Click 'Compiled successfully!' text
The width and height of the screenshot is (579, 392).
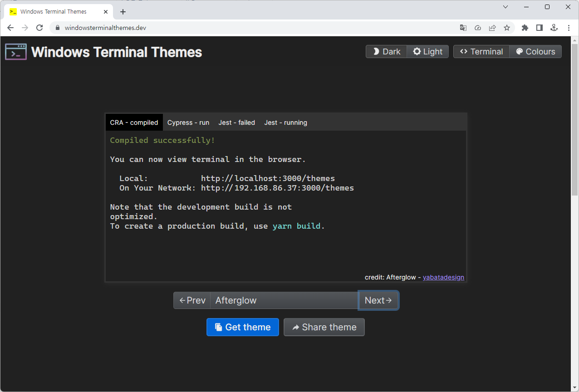tap(162, 140)
